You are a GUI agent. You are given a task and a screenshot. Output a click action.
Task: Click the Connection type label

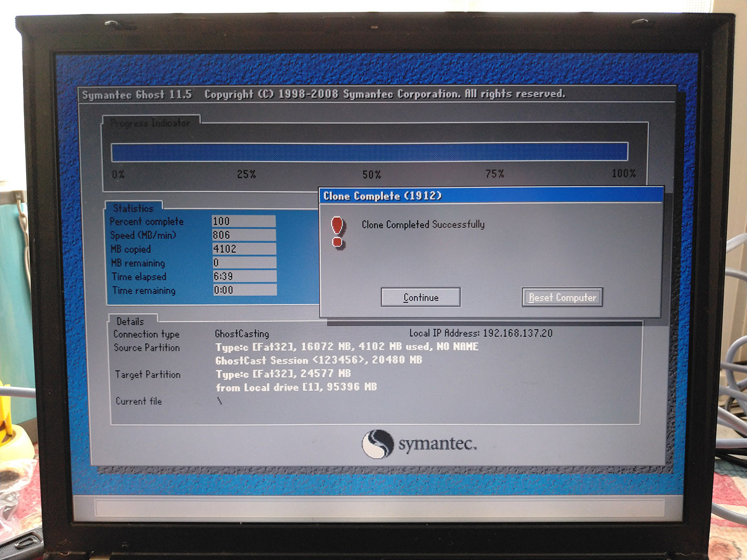click(x=146, y=334)
